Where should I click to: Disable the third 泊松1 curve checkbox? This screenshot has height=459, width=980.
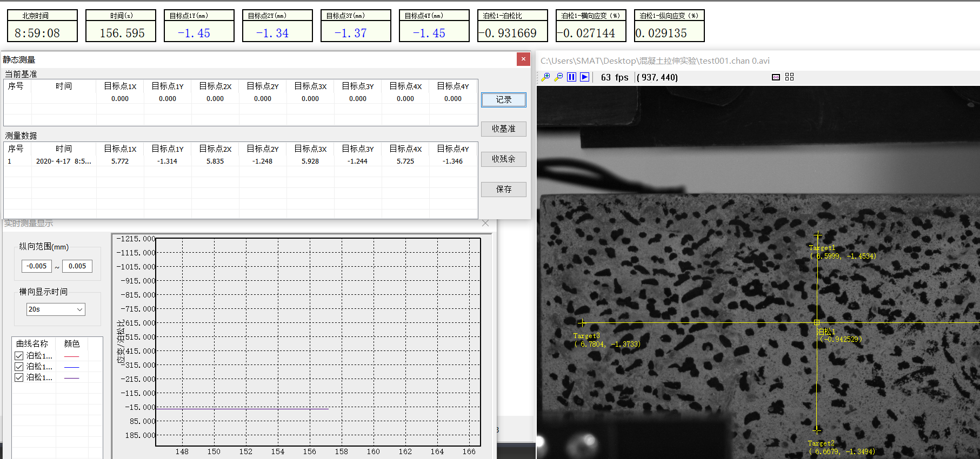(19, 377)
